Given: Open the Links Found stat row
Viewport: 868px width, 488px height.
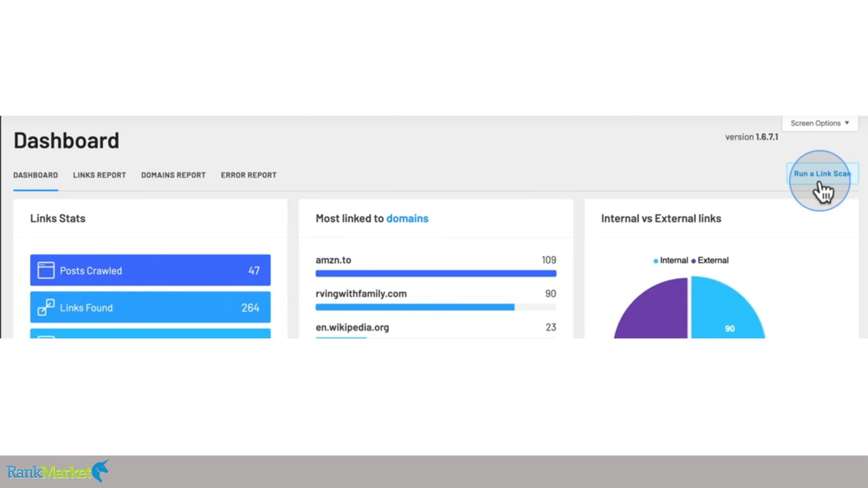Looking at the screenshot, I should (151, 307).
